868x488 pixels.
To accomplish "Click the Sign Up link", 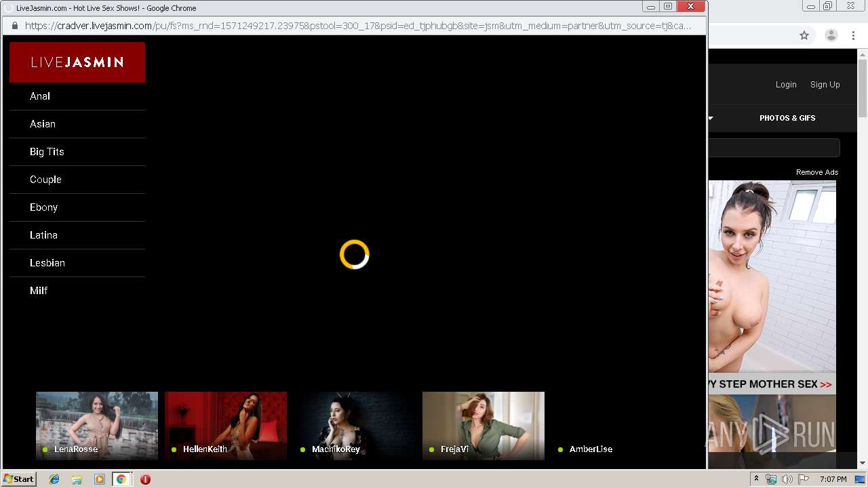I will pyautogui.click(x=825, y=85).
